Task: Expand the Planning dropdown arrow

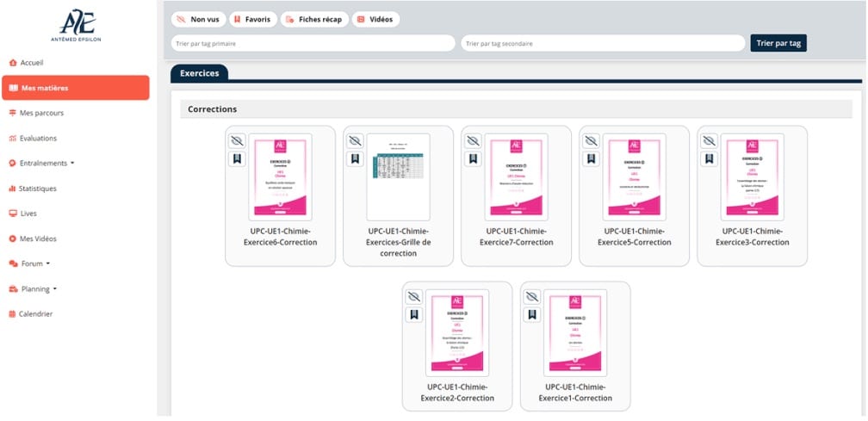Action: [x=55, y=289]
